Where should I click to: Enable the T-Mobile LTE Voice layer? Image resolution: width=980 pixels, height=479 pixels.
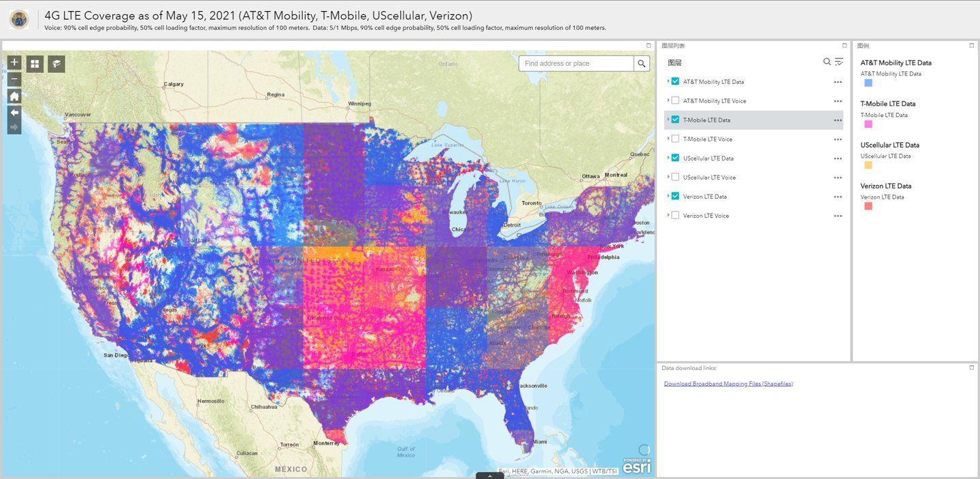point(675,139)
